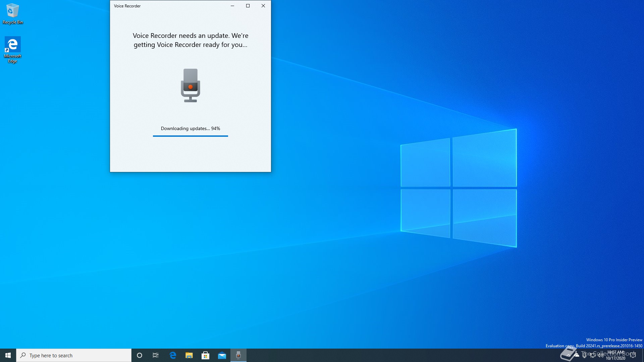Image resolution: width=644 pixels, height=362 pixels.
Task: Open the volume speaker control
Action: [x=600, y=355]
